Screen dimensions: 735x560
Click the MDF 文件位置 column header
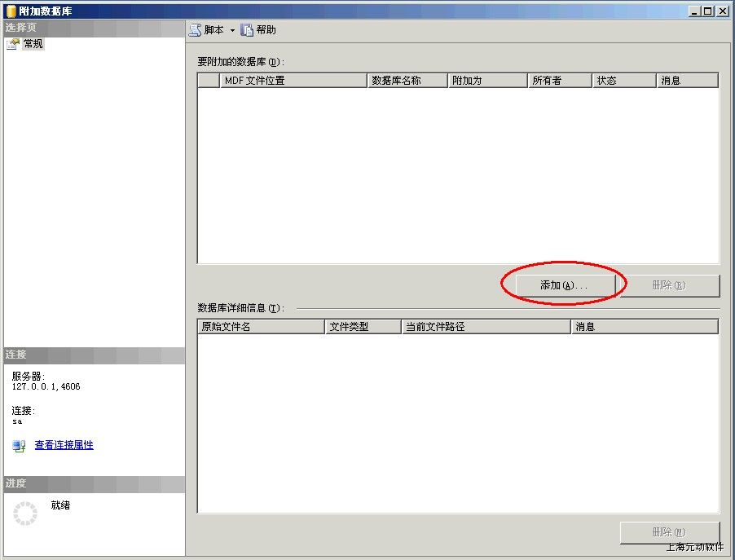click(293, 81)
